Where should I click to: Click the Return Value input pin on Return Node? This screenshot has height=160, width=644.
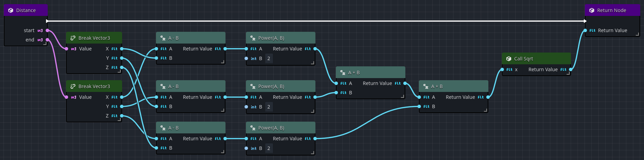pyautogui.click(x=585, y=30)
